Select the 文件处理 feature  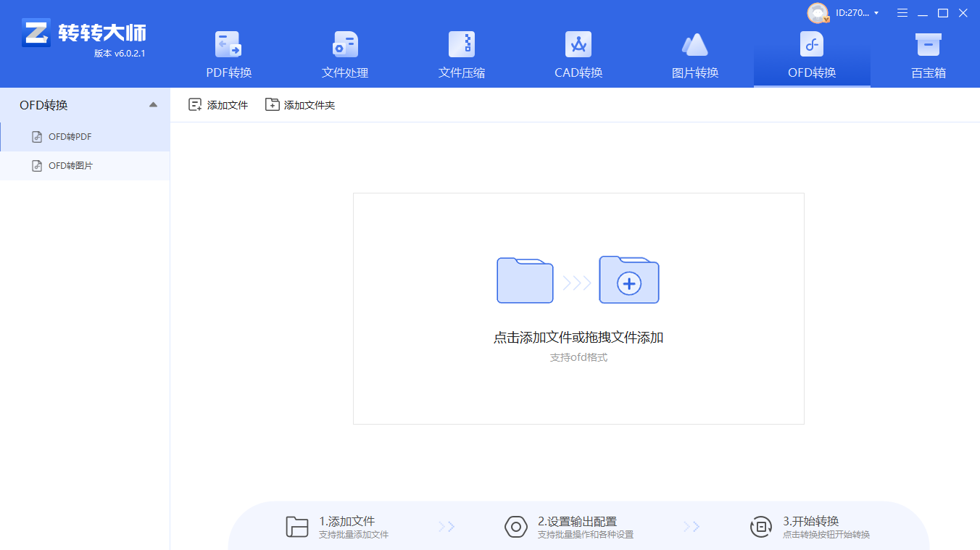(x=344, y=54)
